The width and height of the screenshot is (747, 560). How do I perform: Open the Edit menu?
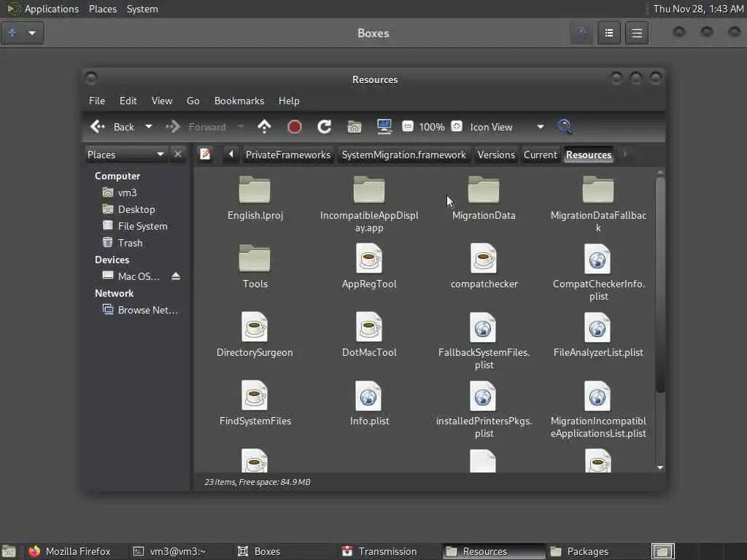[128, 101]
